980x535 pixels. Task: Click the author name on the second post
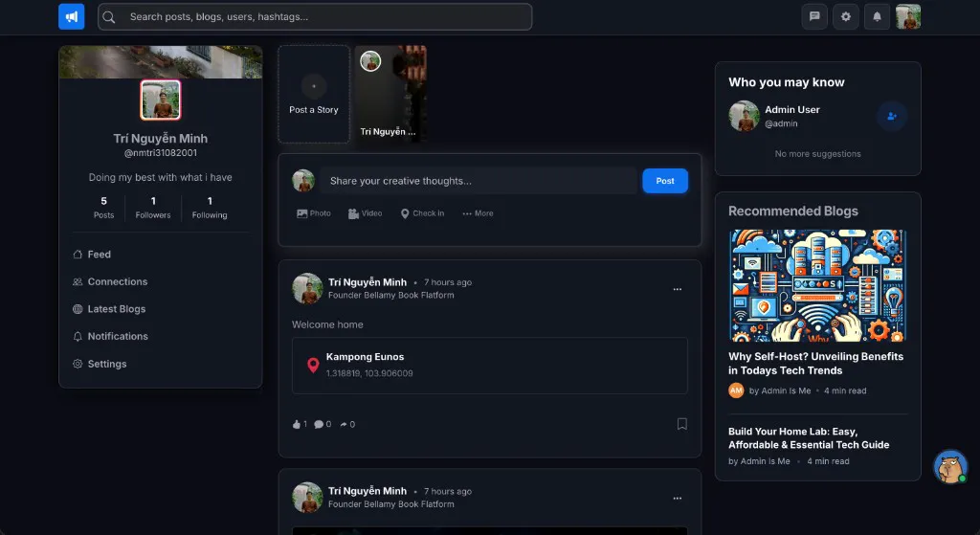tap(367, 491)
